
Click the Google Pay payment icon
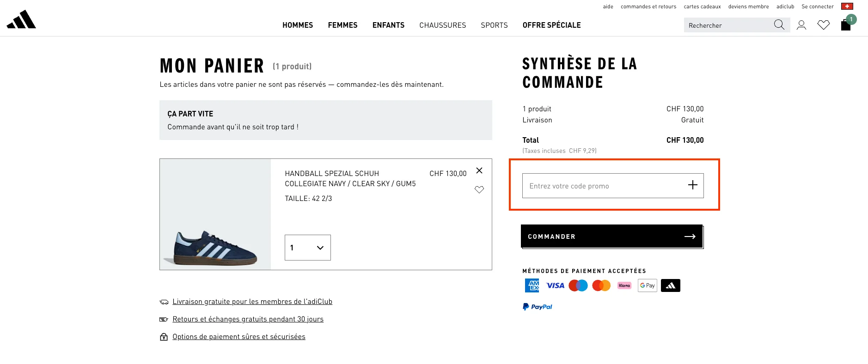[x=648, y=285]
